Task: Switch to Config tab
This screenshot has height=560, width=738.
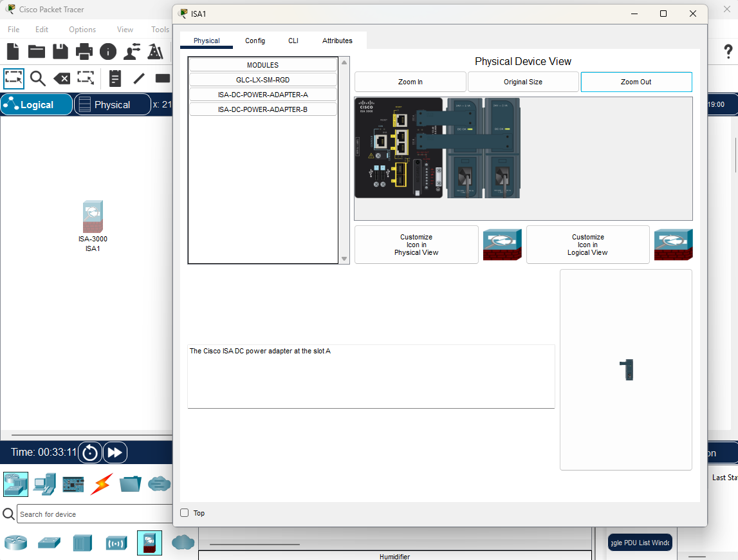Action: (255, 41)
